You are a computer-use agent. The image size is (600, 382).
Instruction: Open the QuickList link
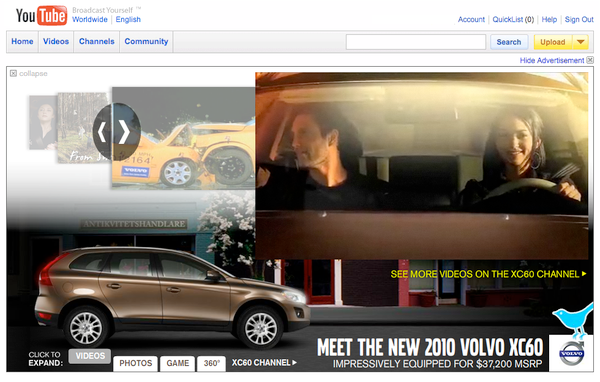pyautogui.click(x=513, y=20)
